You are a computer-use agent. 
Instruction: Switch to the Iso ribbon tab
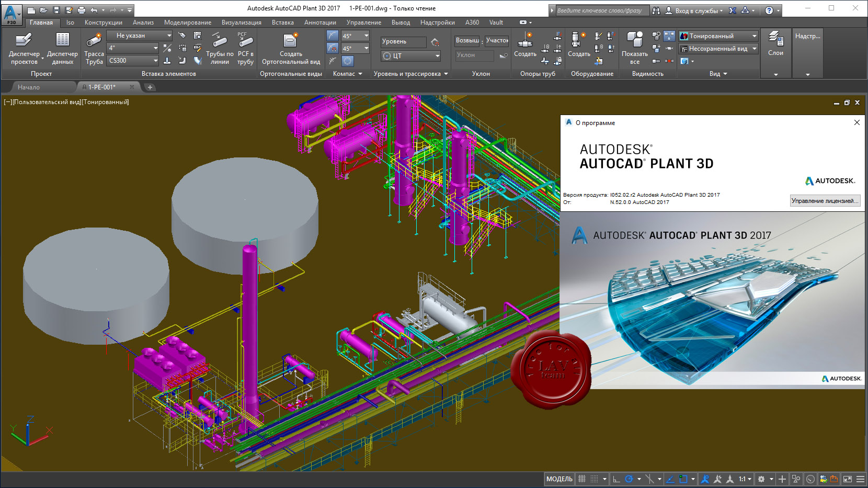coord(70,22)
